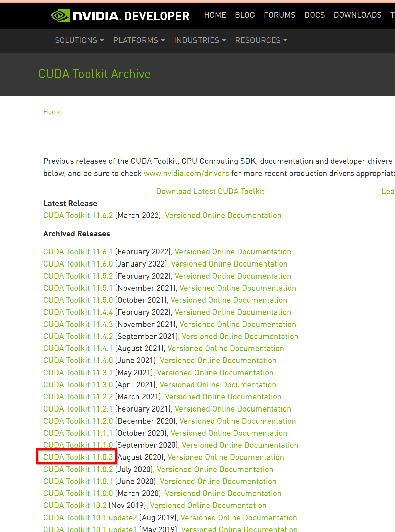The image size is (395, 532).
Task: Open CUDA Toolkit 11.5.1 link
Action: [78, 288]
